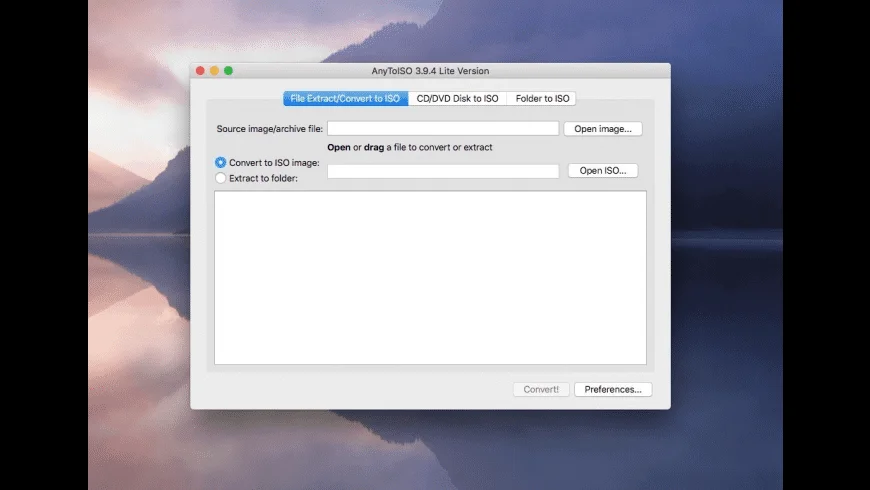Select the Folder to ISO tab
870x490 pixels.
(542, 98)
